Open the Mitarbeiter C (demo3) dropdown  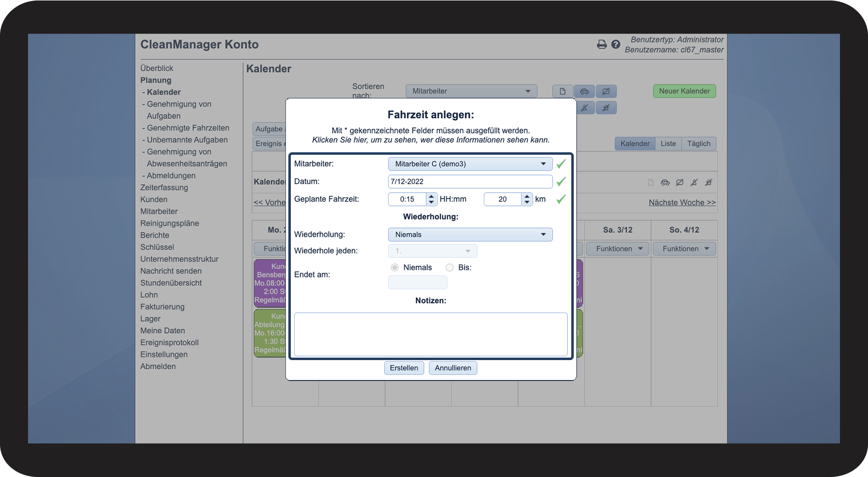coord(470,164)
